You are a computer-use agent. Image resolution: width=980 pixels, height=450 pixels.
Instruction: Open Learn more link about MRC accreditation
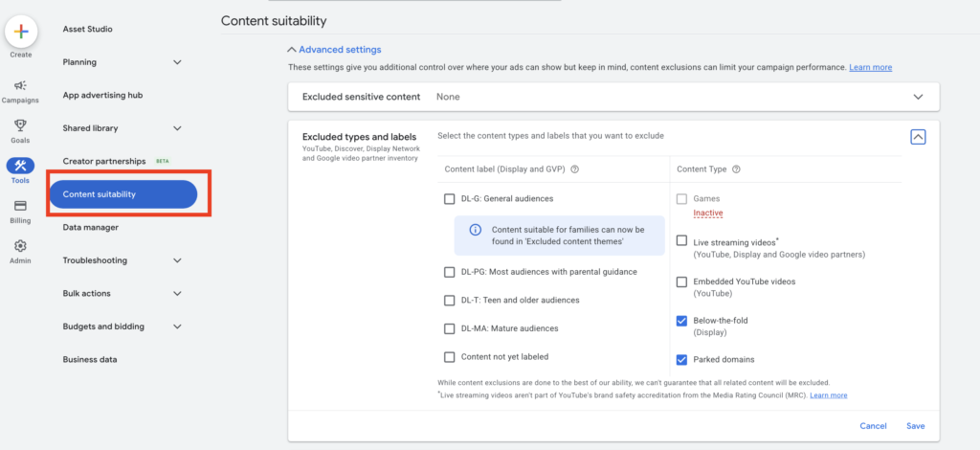pos(829,395)
